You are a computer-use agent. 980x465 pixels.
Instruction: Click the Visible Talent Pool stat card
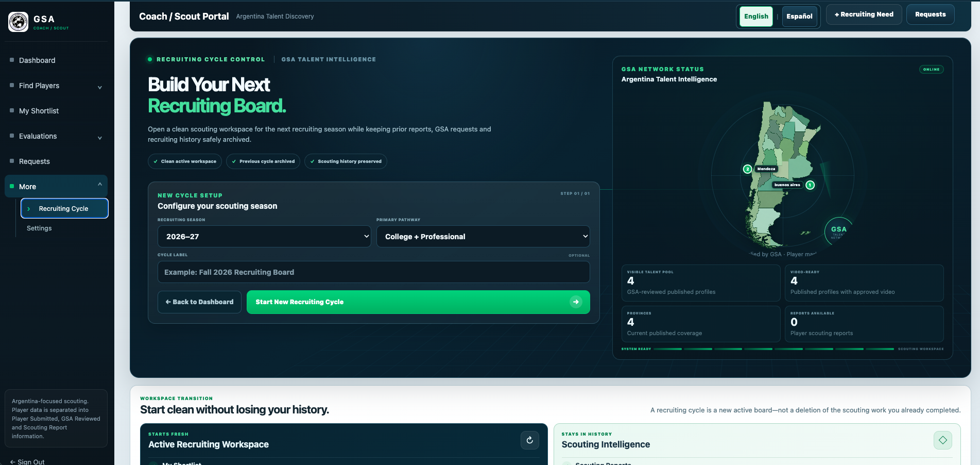point(701,283)
